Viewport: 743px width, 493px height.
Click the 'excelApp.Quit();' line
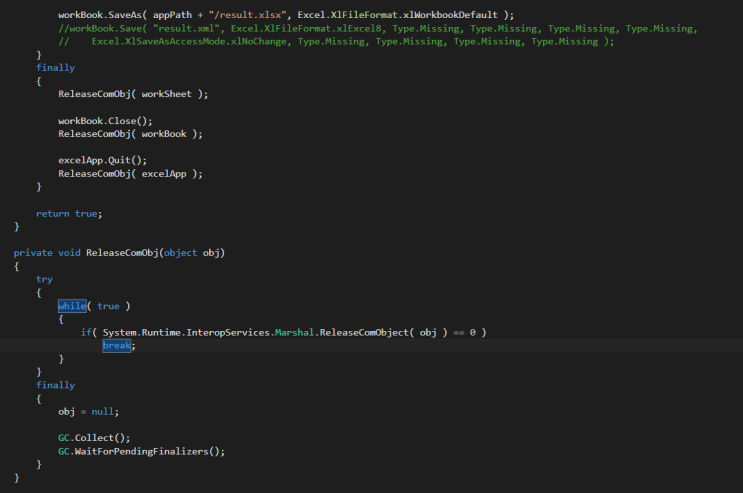[x=102, y=160]
